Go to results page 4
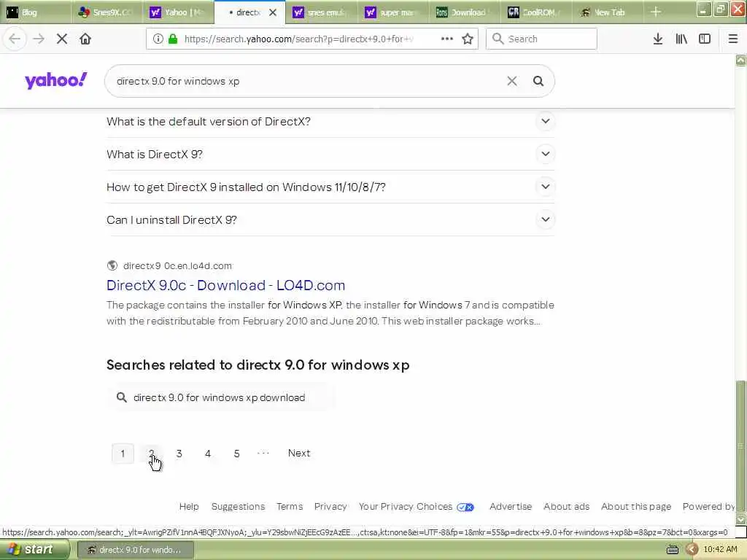The width and height of the screenshot is (747, 560). (x=208, y=454)
